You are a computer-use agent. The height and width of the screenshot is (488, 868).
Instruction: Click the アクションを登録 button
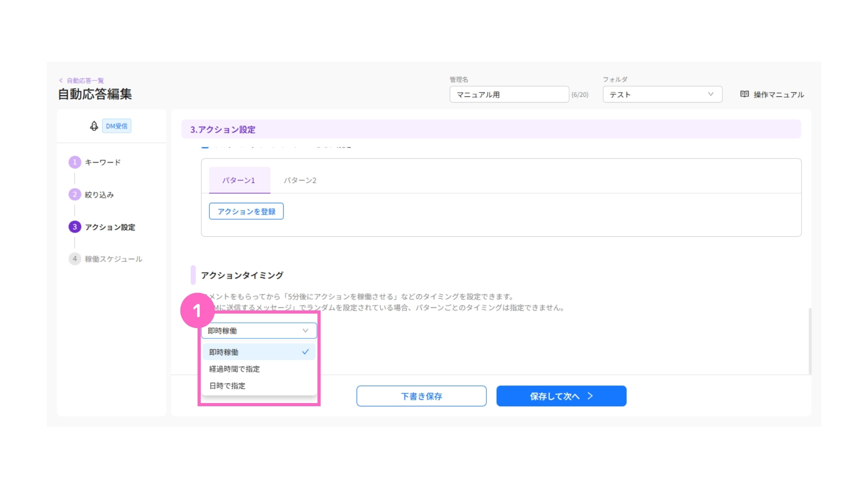click(246, 211)
